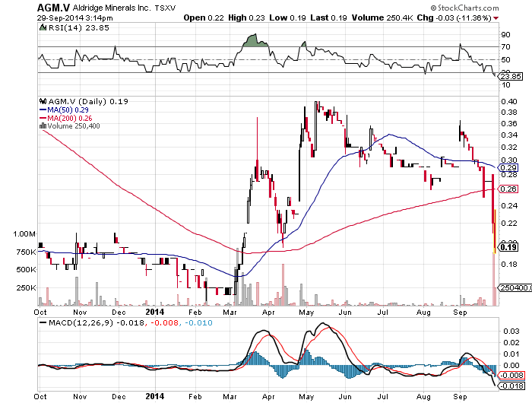Click the Last 0.19 value
Image resolution: width=532 pixels, height=403 pixels.
328,17
